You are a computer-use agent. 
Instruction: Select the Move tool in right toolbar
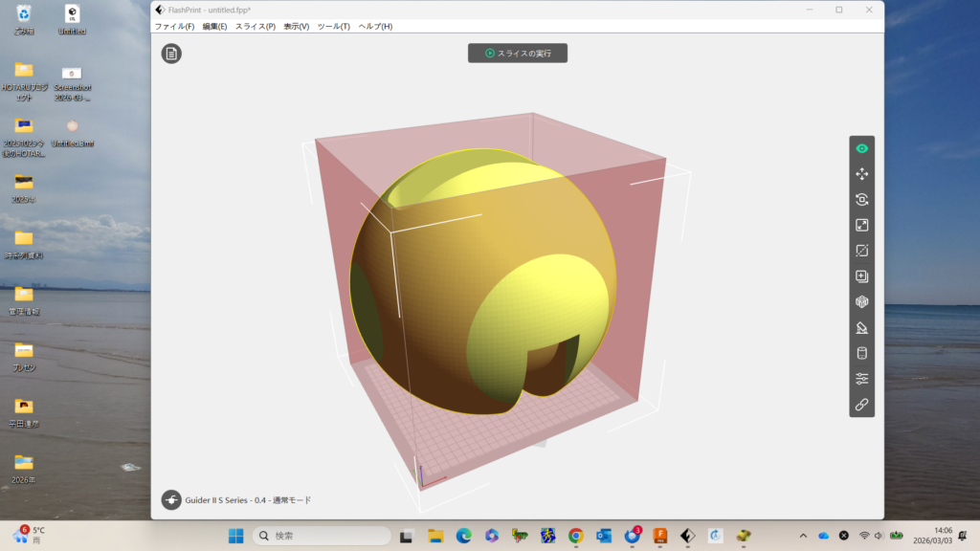tap(861, 174)
